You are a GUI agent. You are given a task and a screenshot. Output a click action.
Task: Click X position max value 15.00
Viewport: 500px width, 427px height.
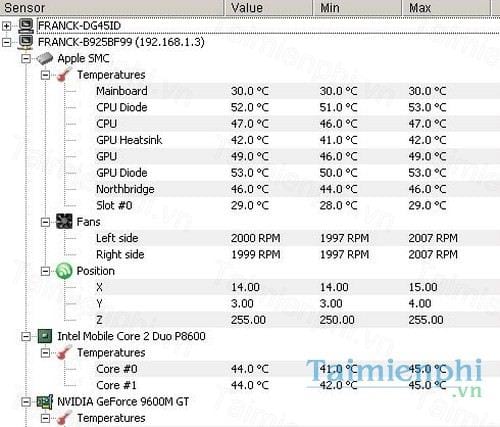(423, 287)
